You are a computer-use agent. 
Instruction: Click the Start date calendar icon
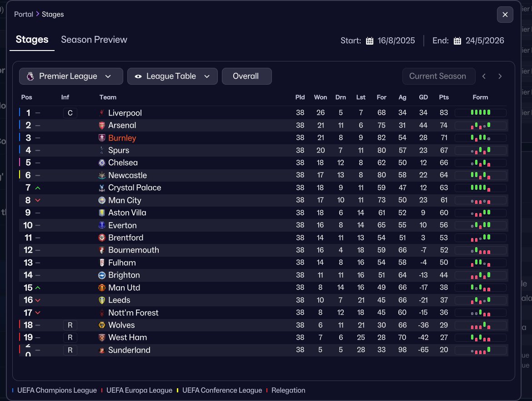click(x=370, y=41)
